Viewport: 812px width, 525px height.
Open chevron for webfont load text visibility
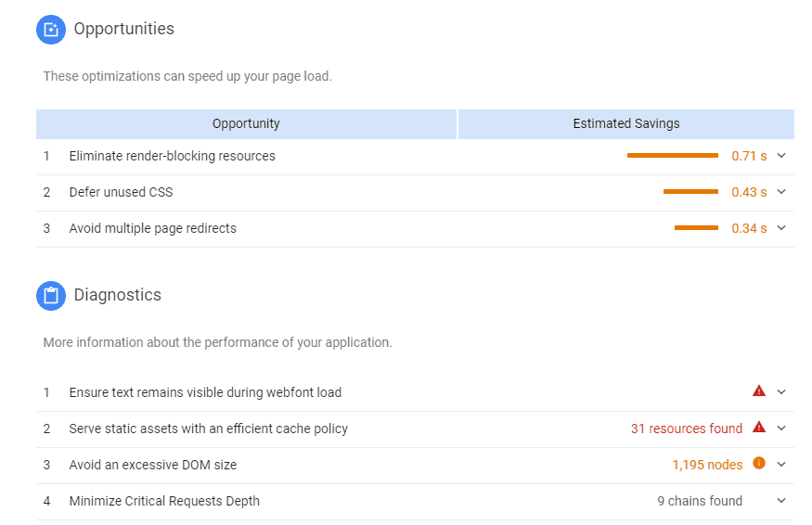point(781,392)
